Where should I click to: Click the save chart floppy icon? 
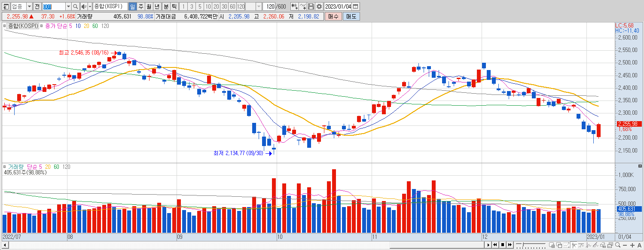311,6
